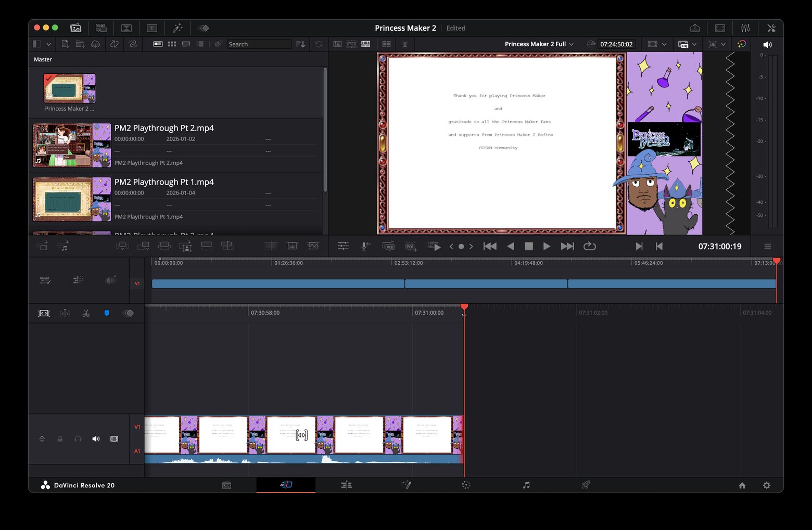Select Source Tape viewer mode
This screenshot has width=812, height=530.
(351, 44)
